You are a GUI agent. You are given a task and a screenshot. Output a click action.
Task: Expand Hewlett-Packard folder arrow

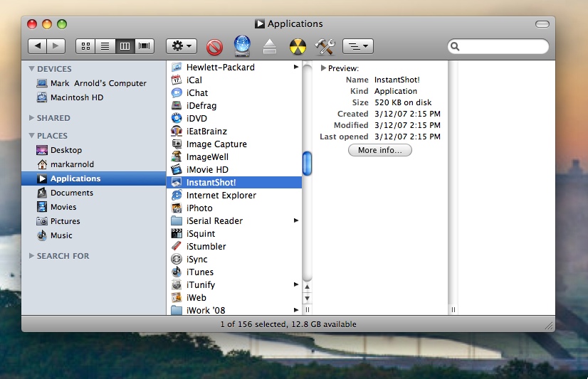pyautogui.click(x=296, y=67)
